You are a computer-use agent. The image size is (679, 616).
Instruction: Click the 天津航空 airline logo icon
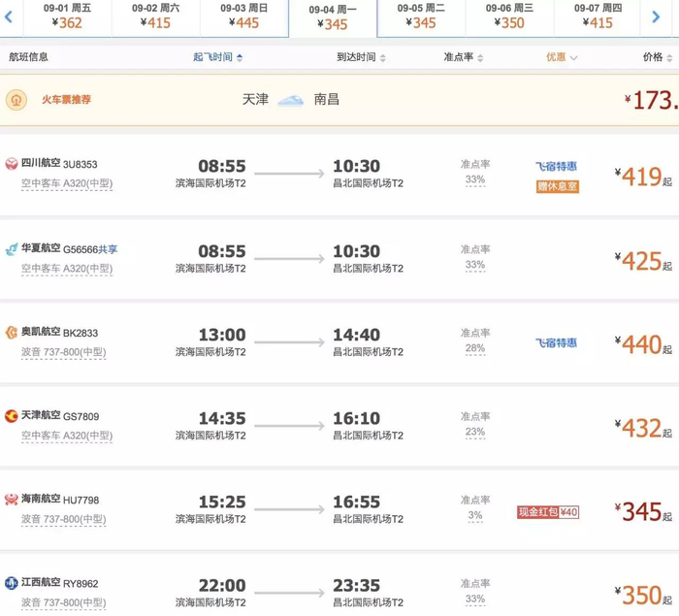click(x=12, y=416)
